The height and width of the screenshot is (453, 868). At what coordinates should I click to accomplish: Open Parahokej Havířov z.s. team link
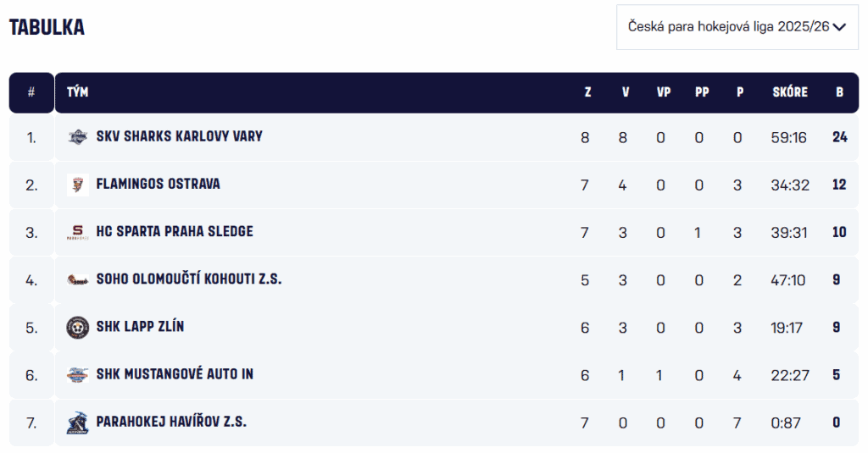[171, 421]
